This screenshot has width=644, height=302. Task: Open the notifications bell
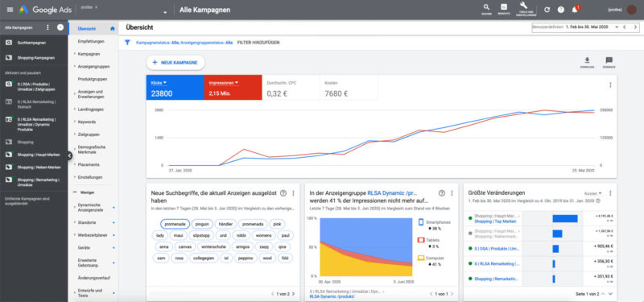pos(575,10)
